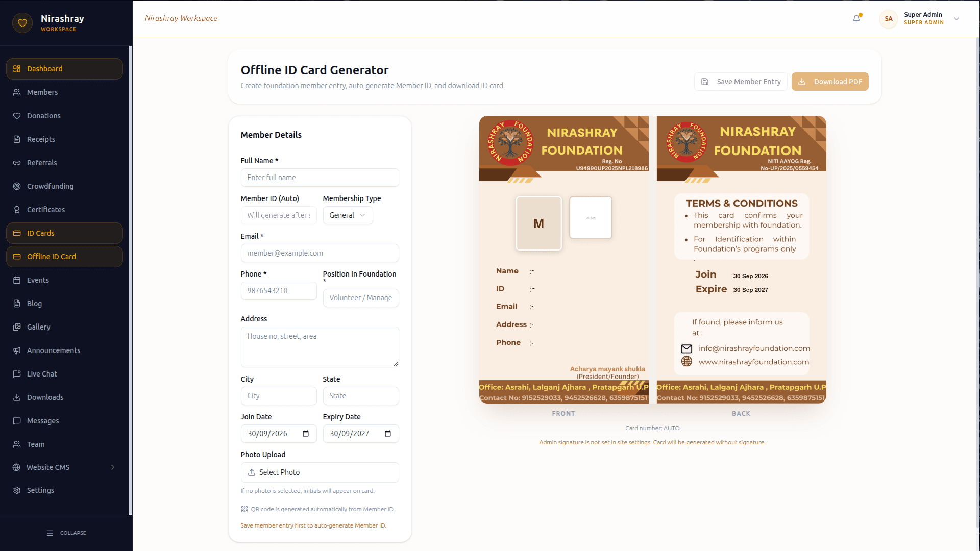Screen dimensions: 980x551
Task: Click the SA user avatar
Action: [x=889, y=19]
